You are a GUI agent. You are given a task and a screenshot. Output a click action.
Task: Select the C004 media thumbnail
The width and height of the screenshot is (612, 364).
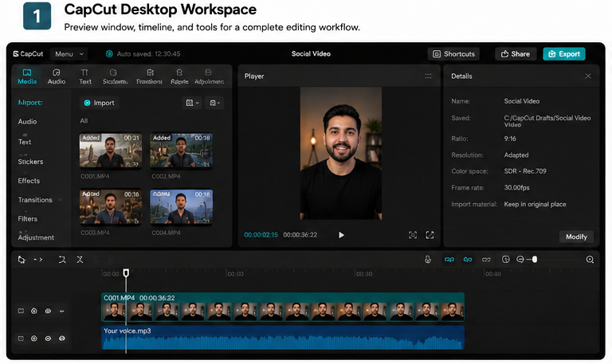click(182, 207)
